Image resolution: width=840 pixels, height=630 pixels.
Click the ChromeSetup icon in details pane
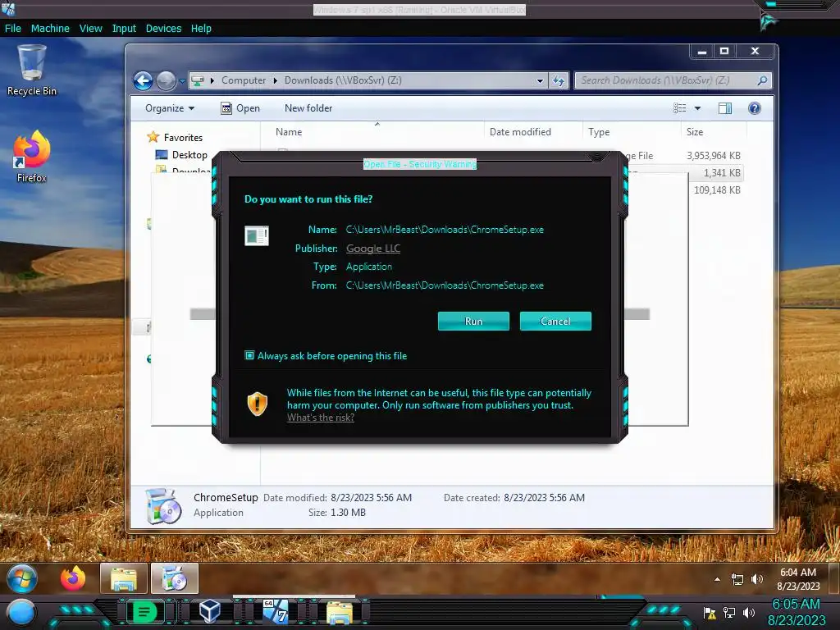point(163,505)
